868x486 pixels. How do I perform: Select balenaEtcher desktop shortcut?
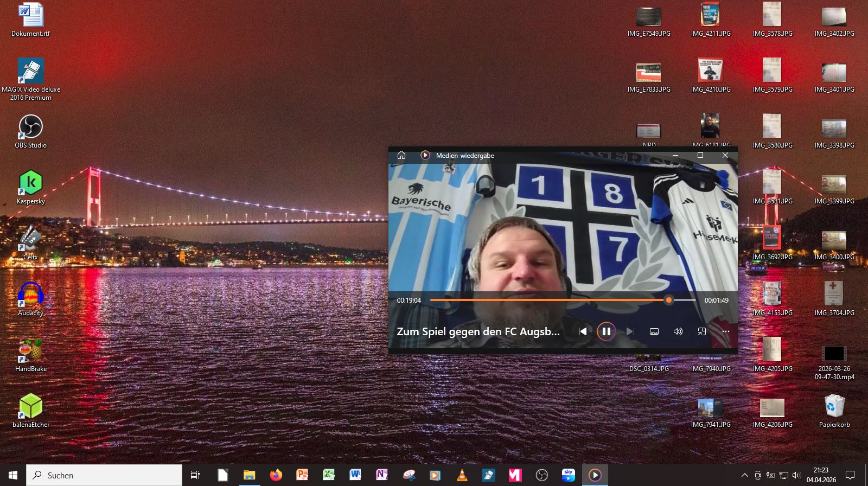tap(30, 411)
